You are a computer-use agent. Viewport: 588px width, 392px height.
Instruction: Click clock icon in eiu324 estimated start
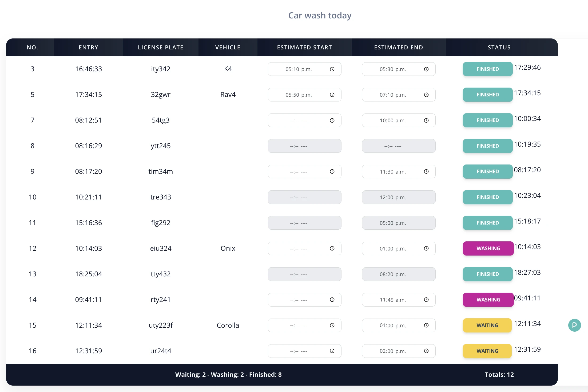click(x=332, y=248)
